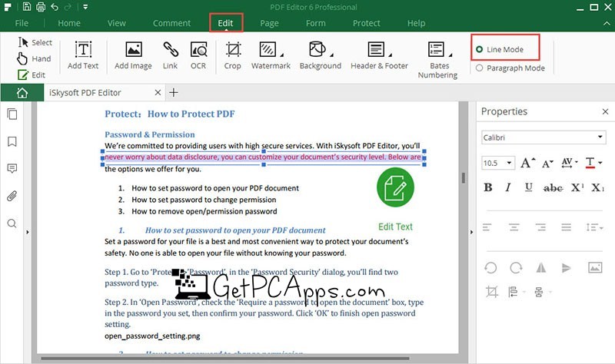Select the Paragraph Mode radio button
The width and height of the screenshot is (615, 364).
point(479,68)
